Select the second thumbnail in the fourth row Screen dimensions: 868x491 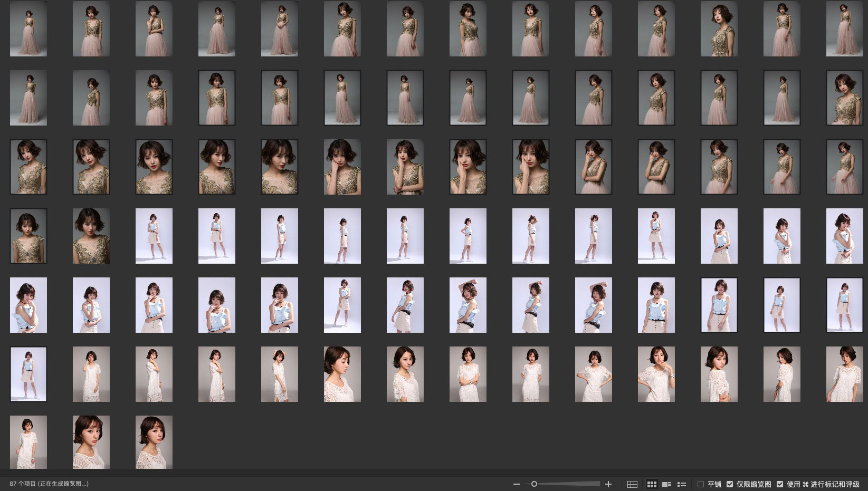[x=91, y=236]
